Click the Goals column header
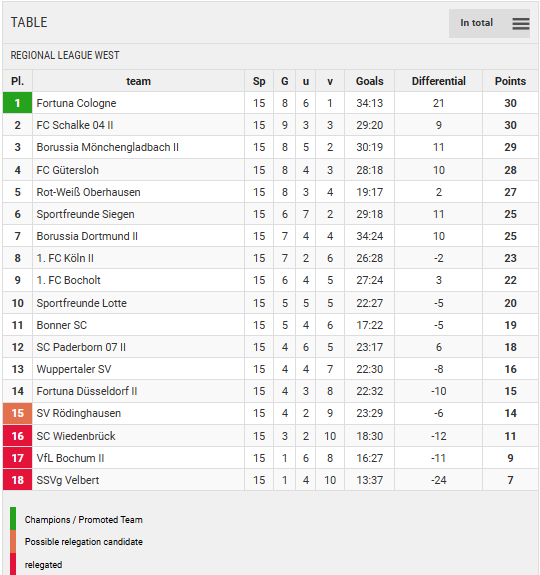 click(x=370, y=81)
